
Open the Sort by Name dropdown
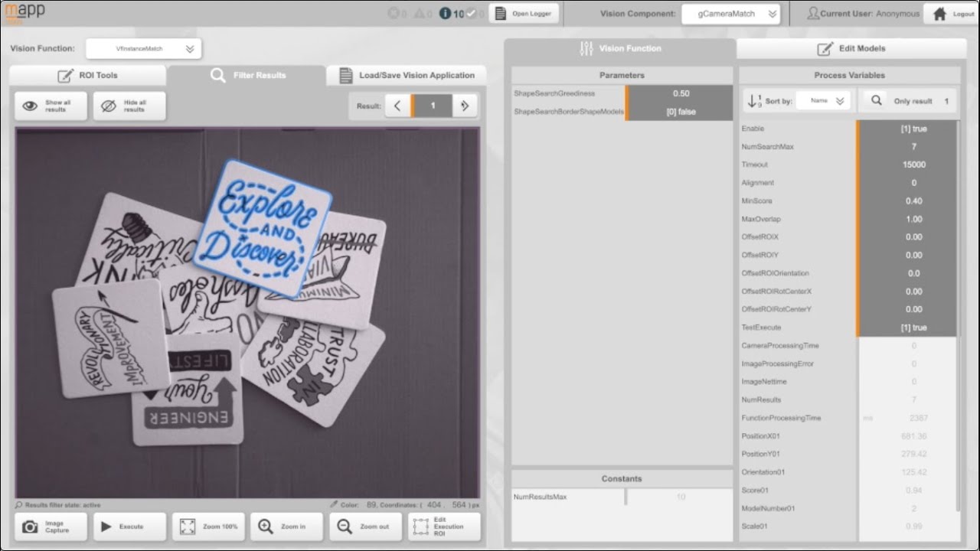click(823, 101)
